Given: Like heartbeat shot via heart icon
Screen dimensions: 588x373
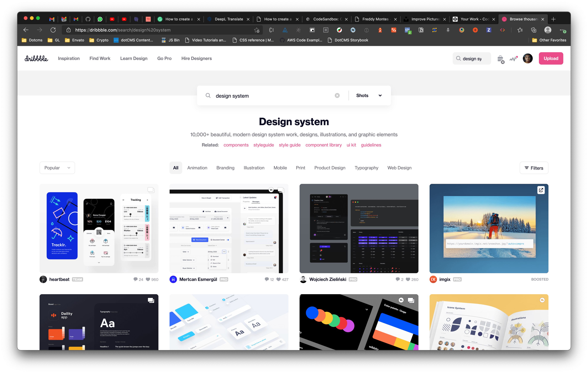Looking at the screenshot, I should pyautogui.click(x=148, y=279).
